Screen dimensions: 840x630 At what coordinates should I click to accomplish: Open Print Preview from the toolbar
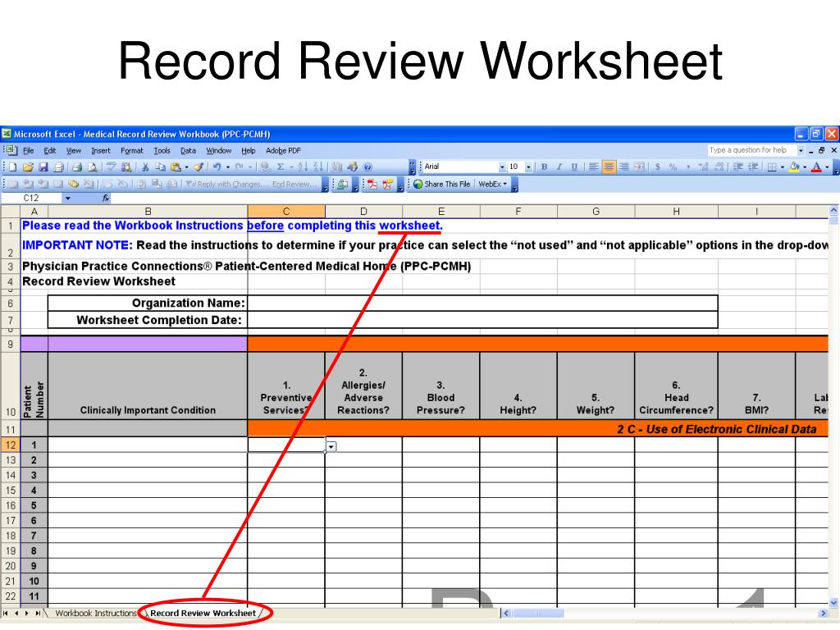[x=92, y=167]
